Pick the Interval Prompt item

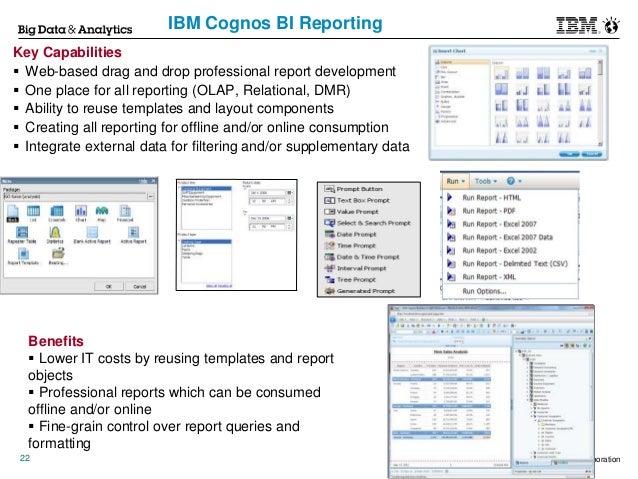(355, 269)
